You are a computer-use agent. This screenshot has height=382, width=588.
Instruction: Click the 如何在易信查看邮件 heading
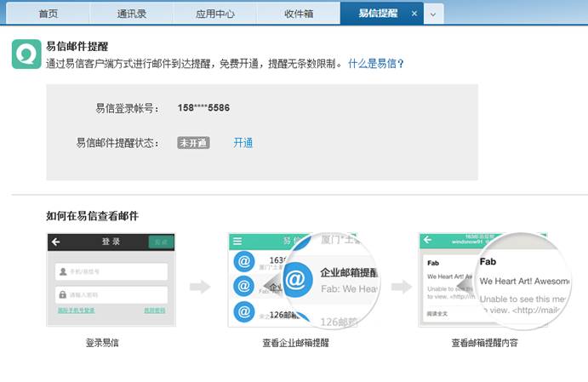(92, 216)
